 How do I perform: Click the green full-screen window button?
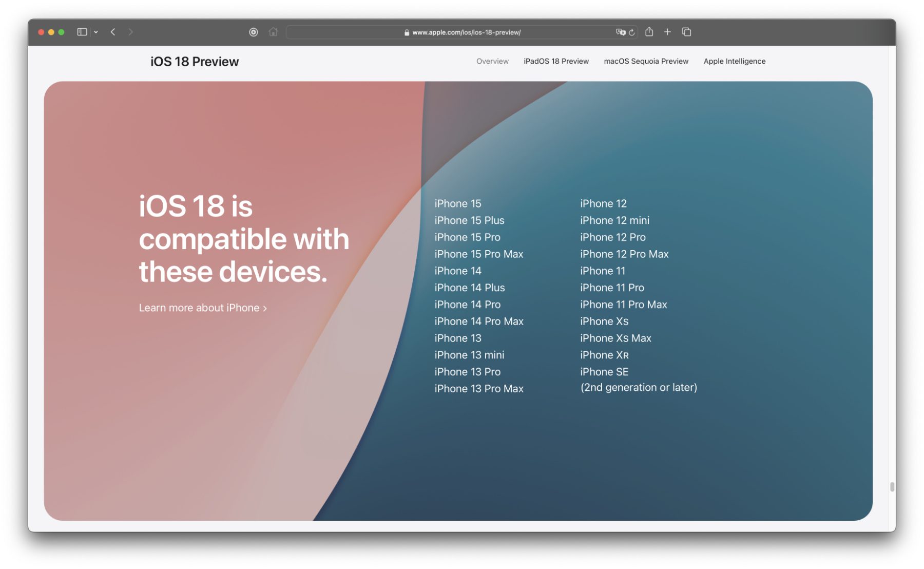pos(61,32)
